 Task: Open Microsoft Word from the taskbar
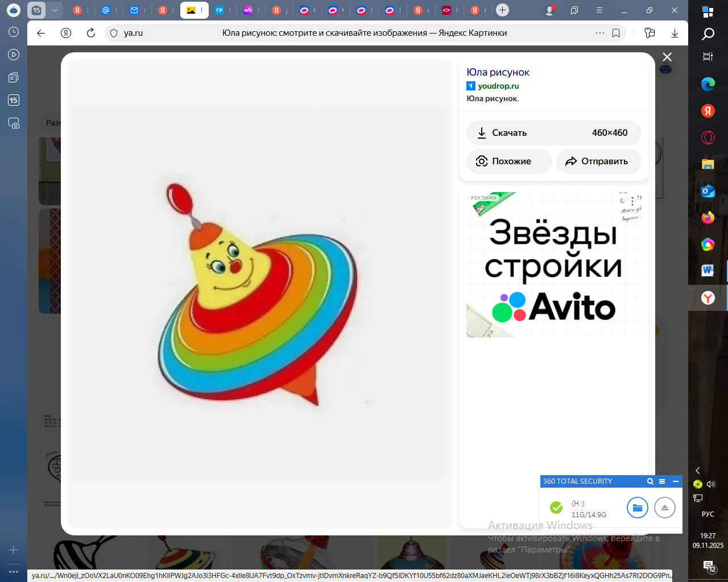tap(708, 271)
